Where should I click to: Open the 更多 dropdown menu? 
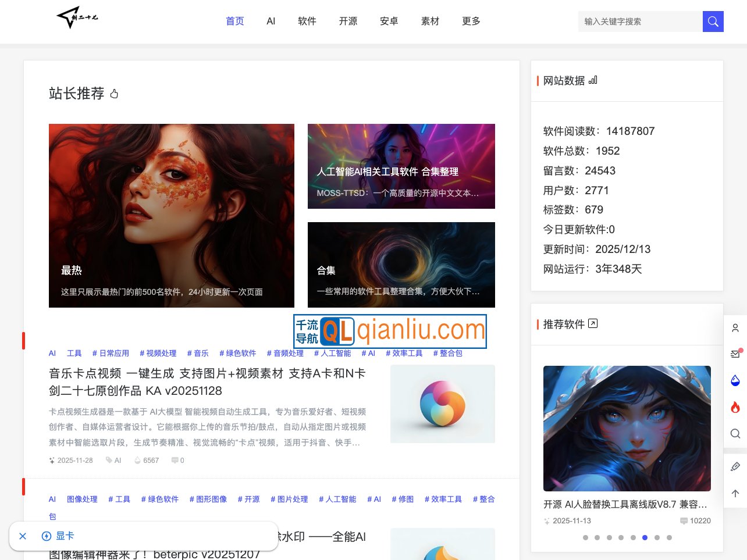(x=471, y=21)
